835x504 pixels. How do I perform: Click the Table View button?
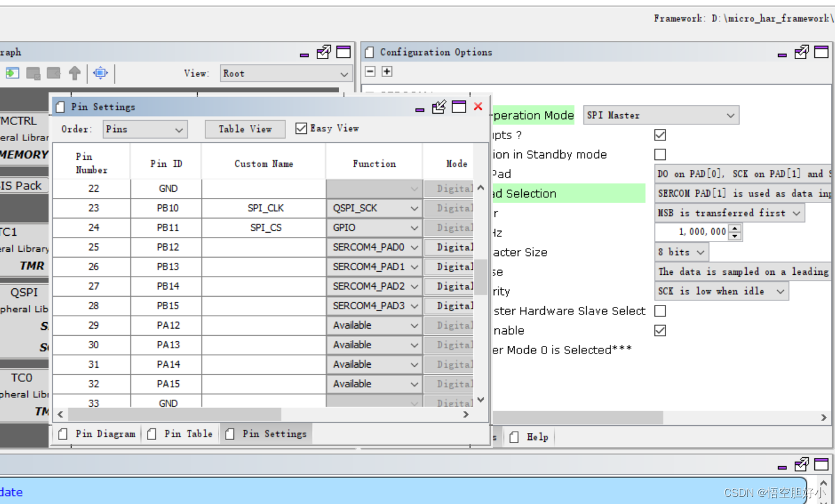[x=245, y=129]
